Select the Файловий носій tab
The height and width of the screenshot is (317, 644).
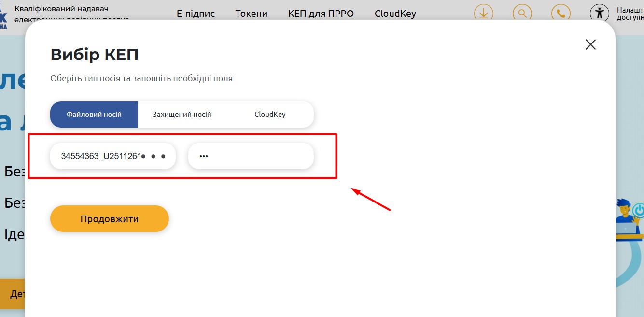point(94,115)
